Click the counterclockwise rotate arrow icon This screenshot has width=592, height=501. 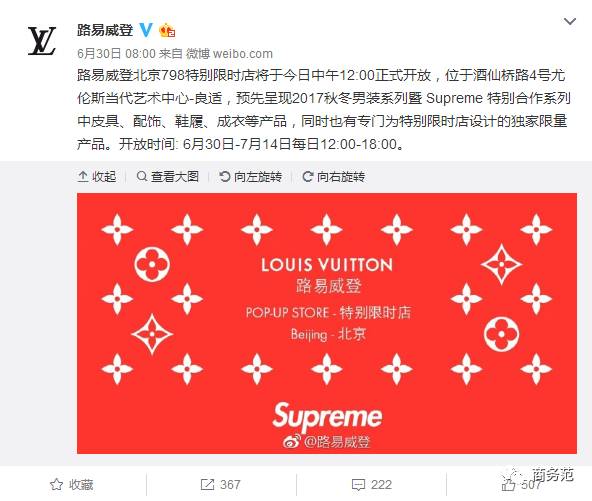point(225,176)
